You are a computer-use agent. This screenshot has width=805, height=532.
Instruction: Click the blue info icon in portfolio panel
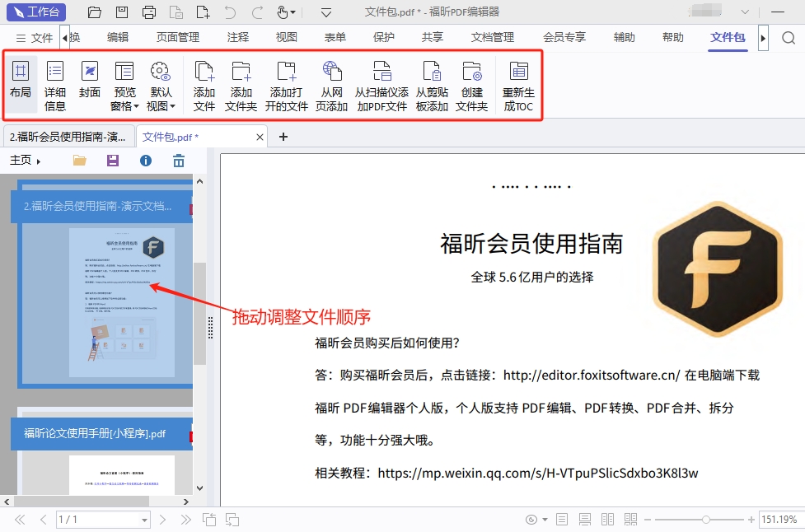pos(146,161)
